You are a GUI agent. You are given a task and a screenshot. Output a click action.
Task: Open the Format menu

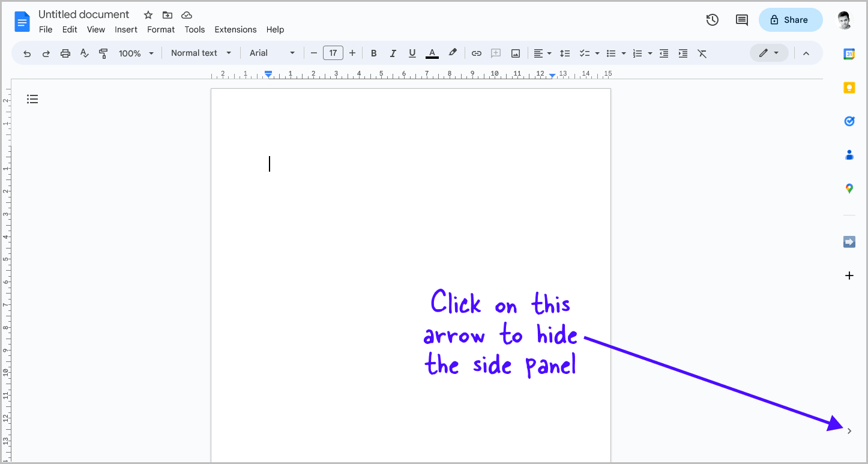click(x=160, y=29)
